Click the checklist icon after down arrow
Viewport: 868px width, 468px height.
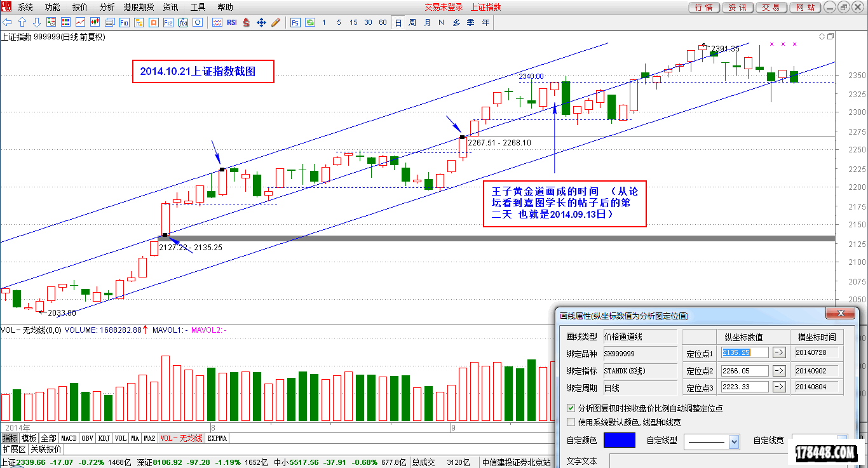pyautogui.click(x=51, y=22)
